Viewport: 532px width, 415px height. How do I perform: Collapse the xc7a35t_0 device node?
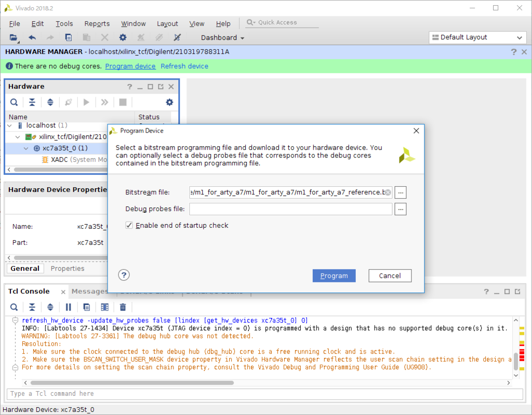(x=26, y=148)
